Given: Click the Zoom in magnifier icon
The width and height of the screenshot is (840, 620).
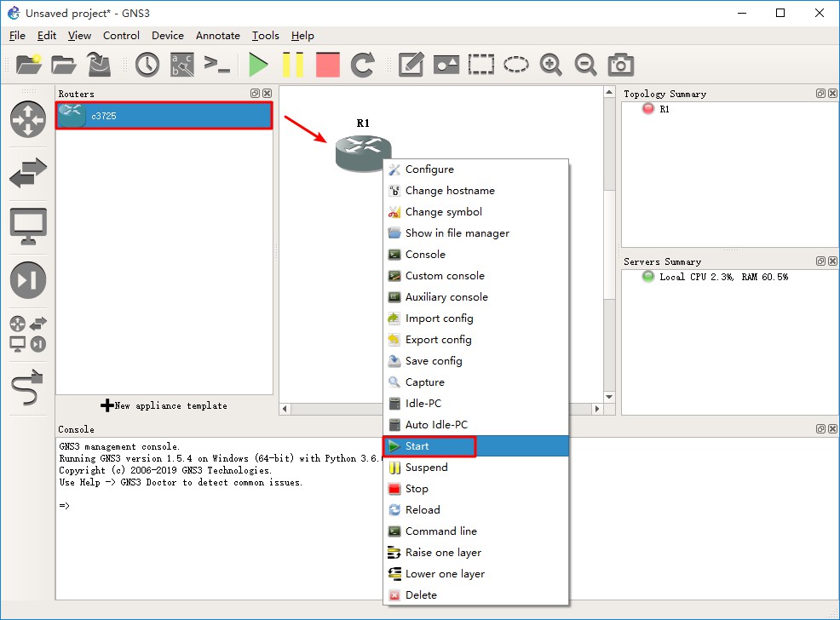Looking at the screenshot, I should pos(550,65).
